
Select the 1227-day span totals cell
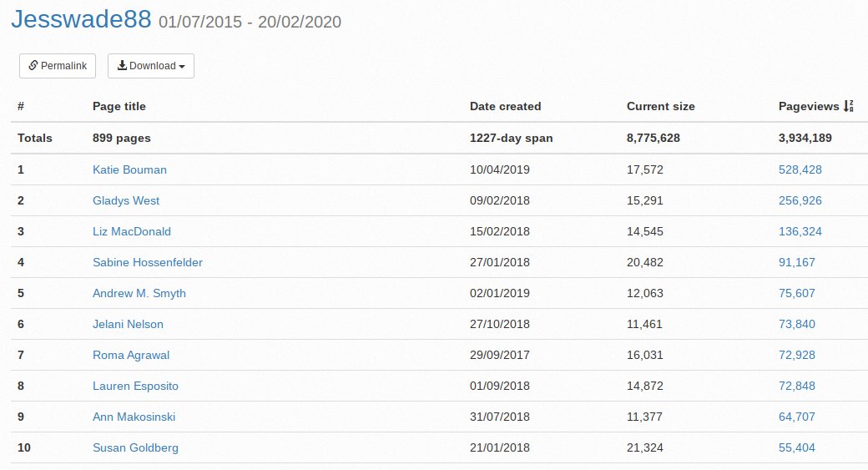click(511, 139)
